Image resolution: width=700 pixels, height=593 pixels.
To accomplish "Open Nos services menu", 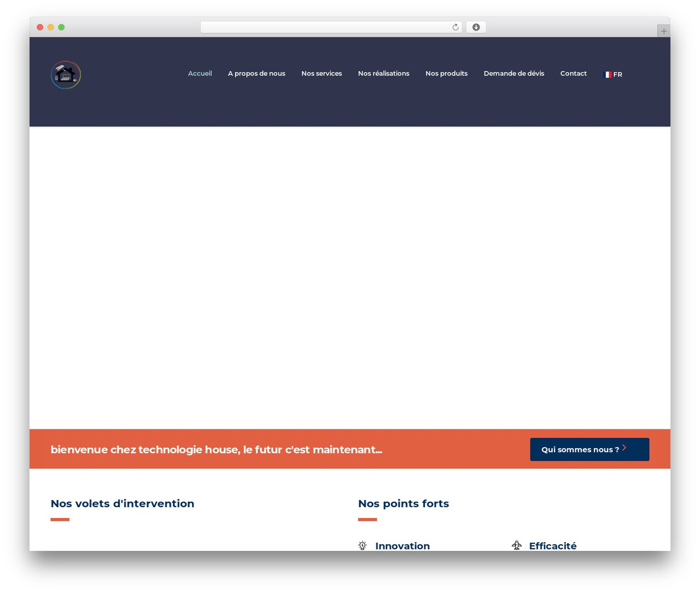I will pos(322,73).
